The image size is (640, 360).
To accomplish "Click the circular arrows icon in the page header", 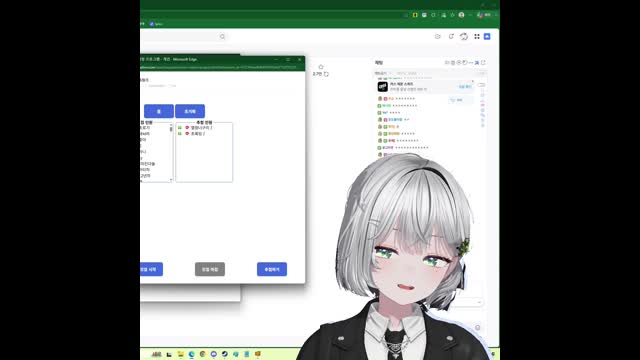I will [464, 36].
